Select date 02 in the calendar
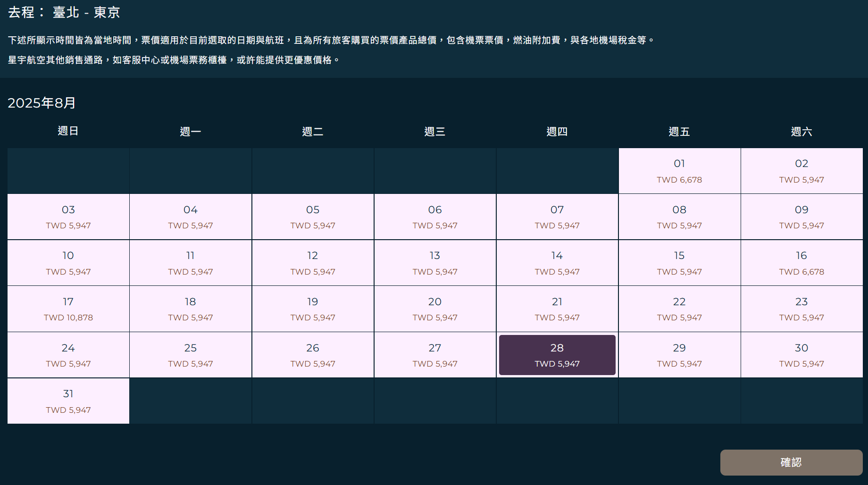Viewport: 868px width, 485px height. (x=801, y=171)
